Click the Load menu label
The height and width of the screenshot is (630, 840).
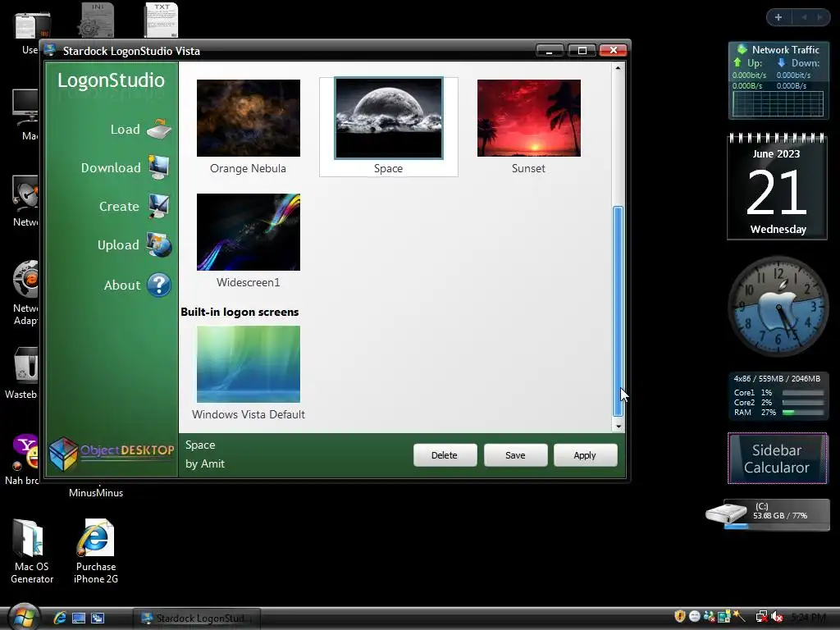(125, 129)
